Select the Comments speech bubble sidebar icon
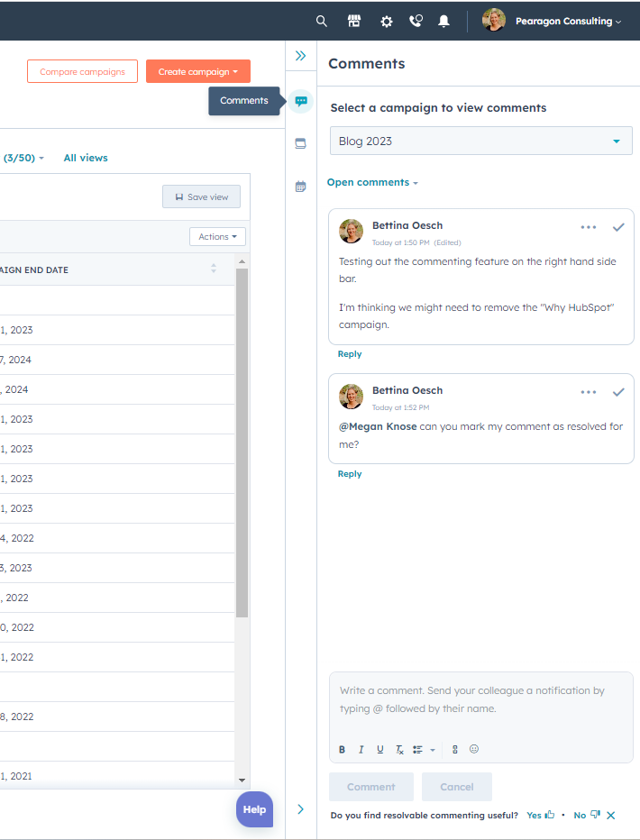Viewport: 640px width, 840px height. (x=301, y=101)
